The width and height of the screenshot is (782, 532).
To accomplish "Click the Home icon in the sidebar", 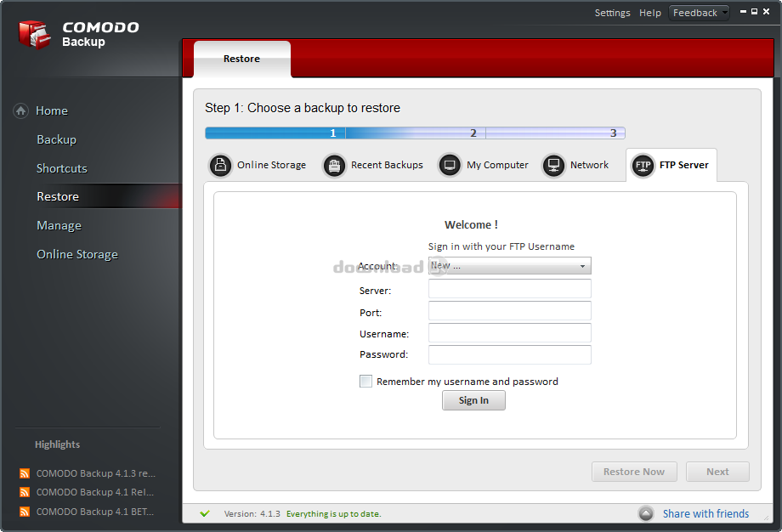I will click(19, 110).
